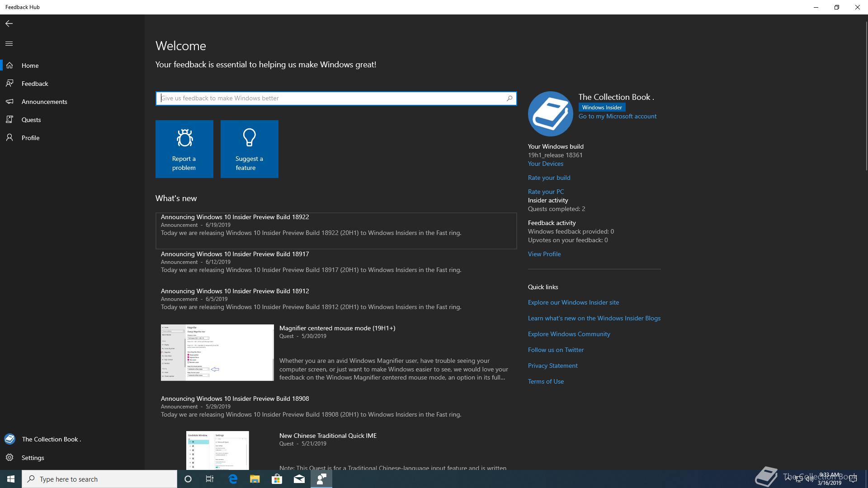
Task: Open Profile in the sidebar
Action: [x=72, y=138]
